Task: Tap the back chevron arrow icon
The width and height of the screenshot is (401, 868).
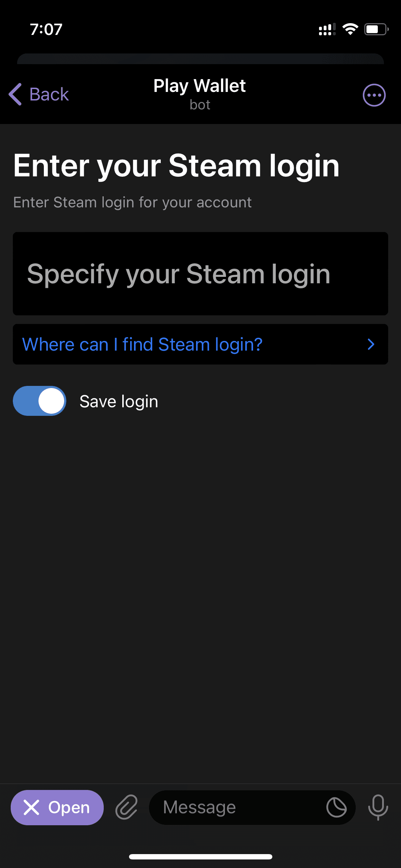Action: pos(15,94)
